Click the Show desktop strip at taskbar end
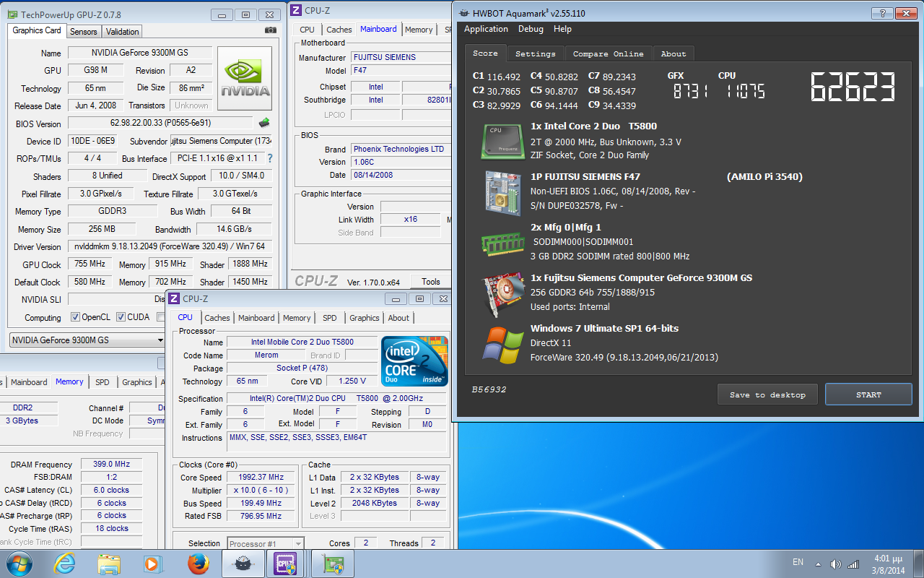 (x=918, y=564)
